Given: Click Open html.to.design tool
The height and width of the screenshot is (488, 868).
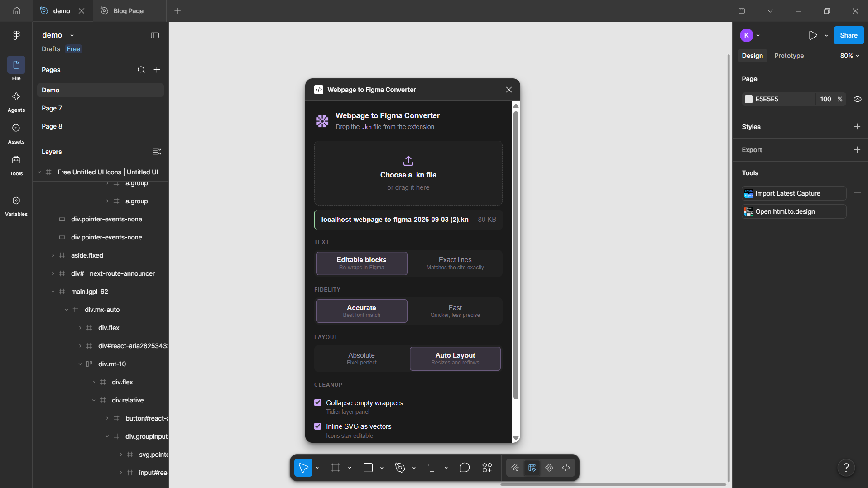Looking at the screenshot, I should [x=794, y=211].
